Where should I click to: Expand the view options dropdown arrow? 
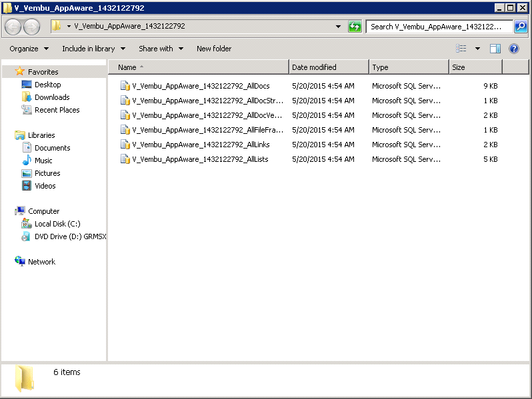tap(477, 49)
